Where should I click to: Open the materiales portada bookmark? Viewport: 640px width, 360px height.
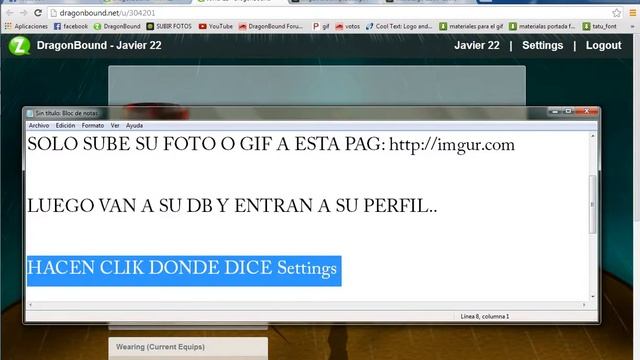coord(542,26)
